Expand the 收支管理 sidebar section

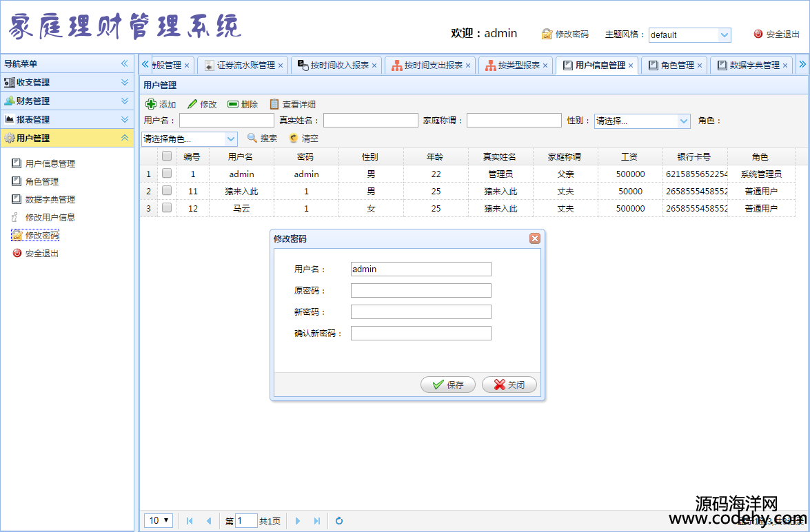(x=67, y=82)
